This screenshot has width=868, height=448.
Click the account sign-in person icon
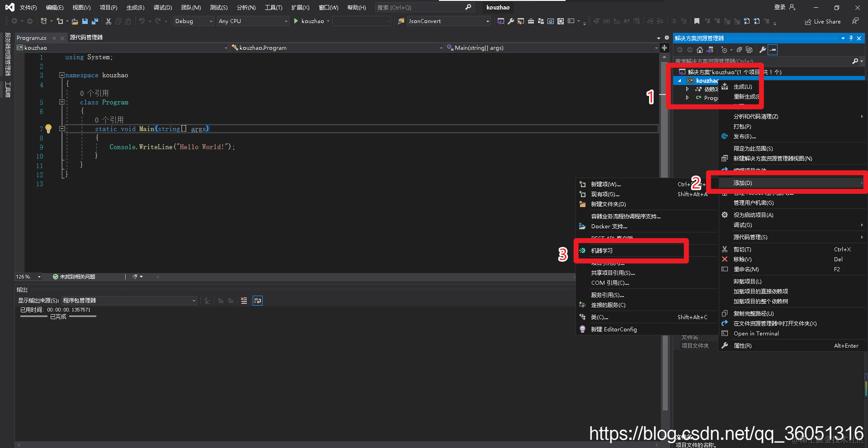(792, 7)
